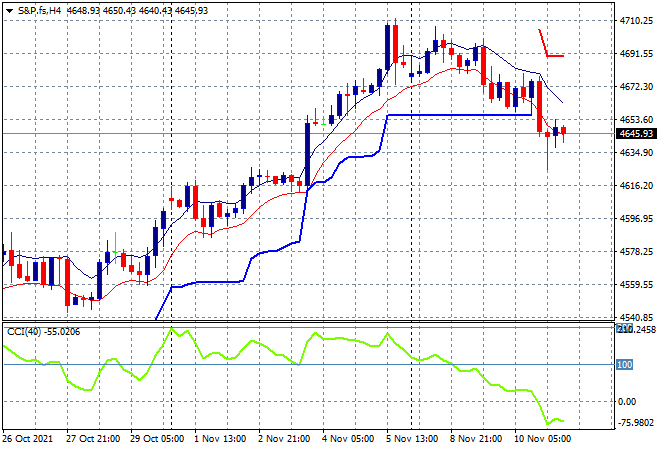Click the 4691.55 price axis label

[636, 53]
